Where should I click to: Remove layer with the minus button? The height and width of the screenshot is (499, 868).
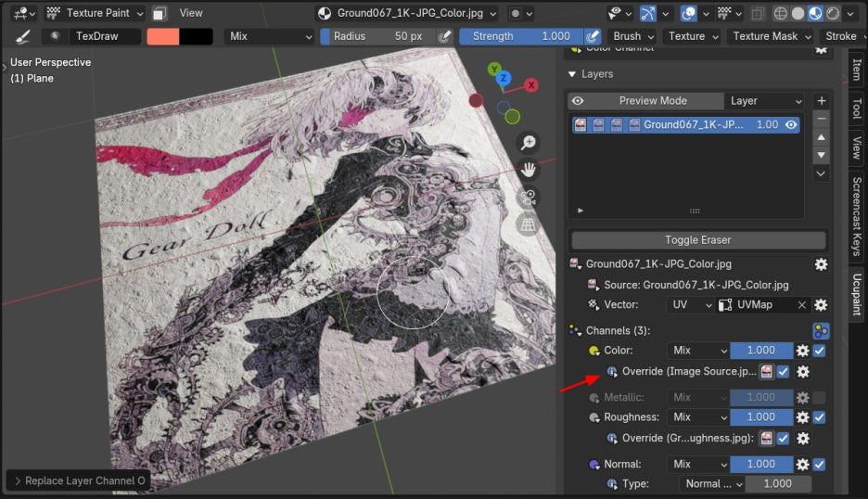coord(822,119)
